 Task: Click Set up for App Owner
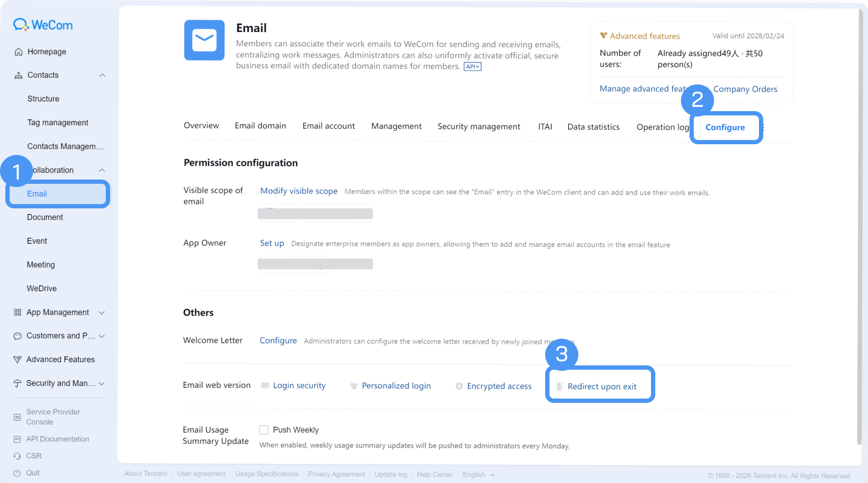coord(272,243)
